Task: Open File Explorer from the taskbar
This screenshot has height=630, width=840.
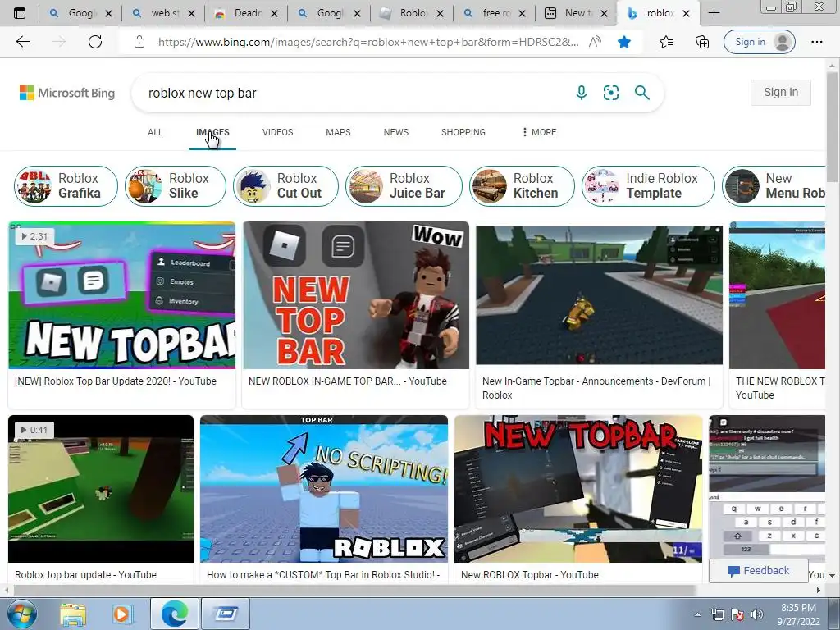Action: [x=73, y=614]
